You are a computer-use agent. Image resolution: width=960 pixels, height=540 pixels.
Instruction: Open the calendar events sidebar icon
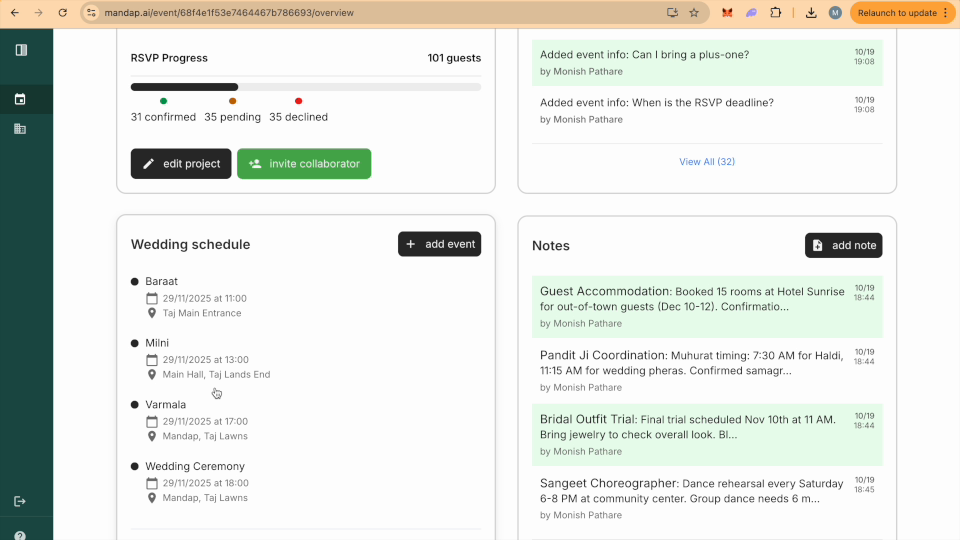(20, 99)
